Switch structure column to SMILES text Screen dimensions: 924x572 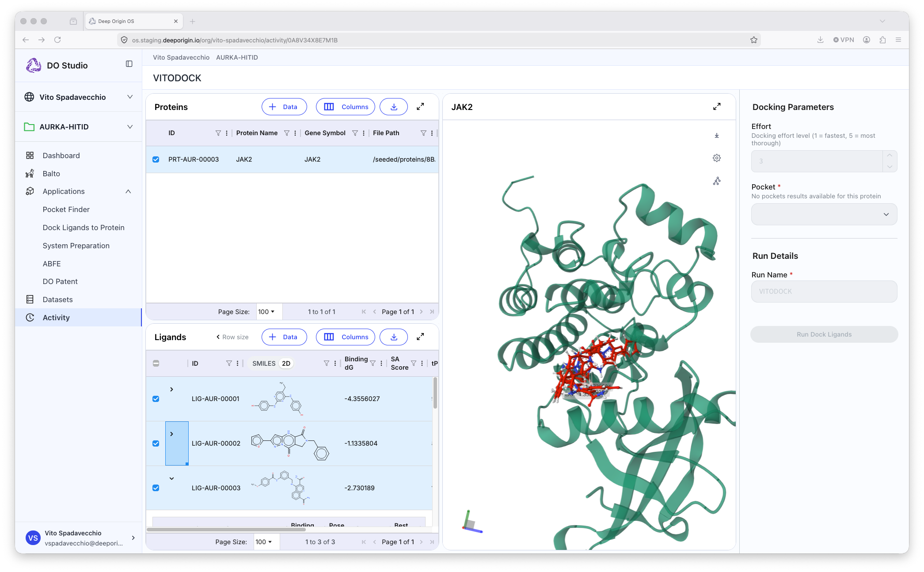(x=264, y=363)
